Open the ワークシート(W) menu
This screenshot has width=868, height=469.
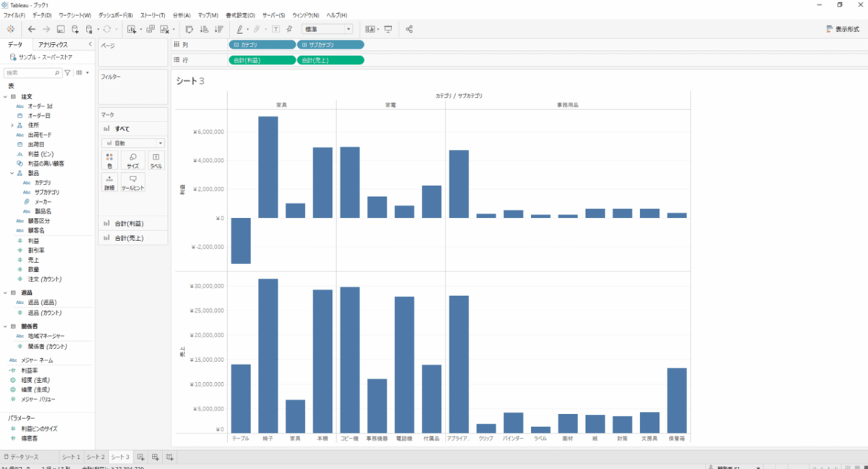pos(75,14)
